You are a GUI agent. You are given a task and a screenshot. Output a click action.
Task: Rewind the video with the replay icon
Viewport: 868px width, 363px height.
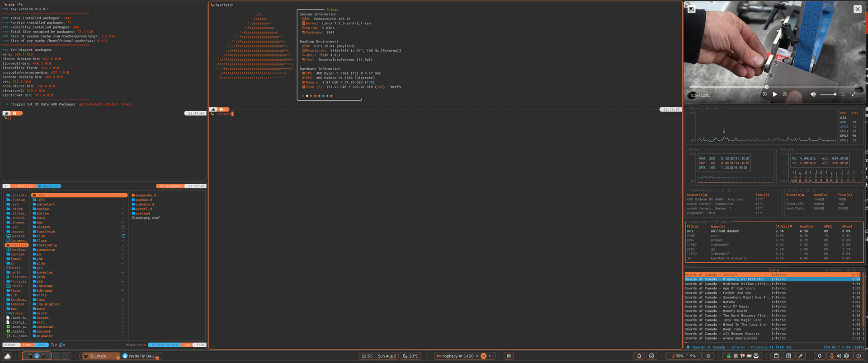[764, 94]
